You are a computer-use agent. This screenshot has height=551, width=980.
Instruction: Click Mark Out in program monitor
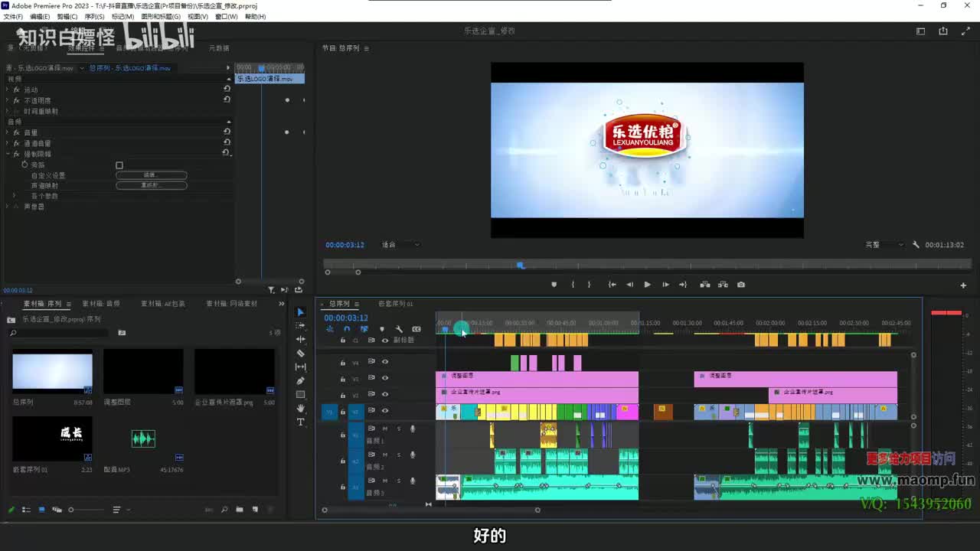click(589, 285)
